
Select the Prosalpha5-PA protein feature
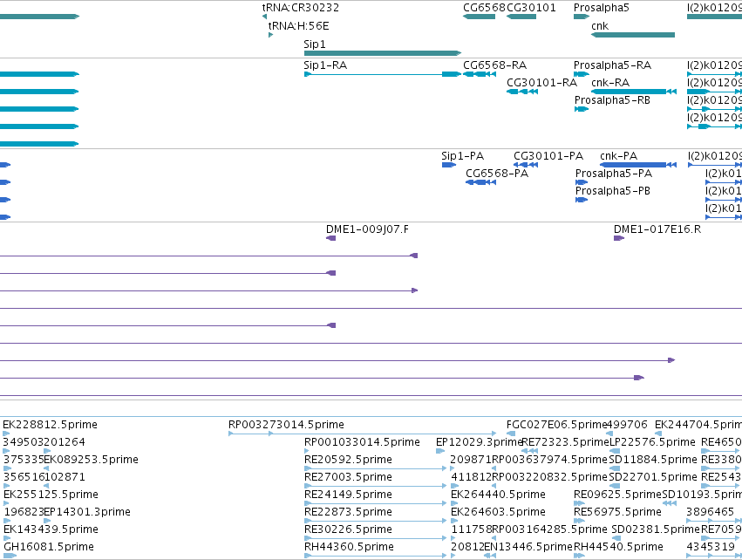[582, 182]
